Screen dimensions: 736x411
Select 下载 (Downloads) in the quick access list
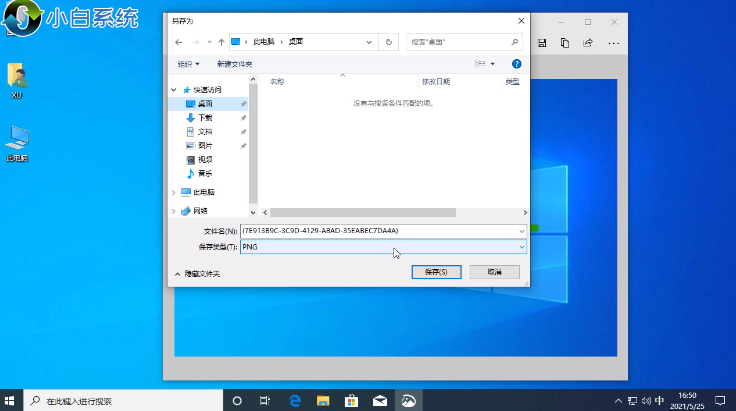click(x=204, y=117)
